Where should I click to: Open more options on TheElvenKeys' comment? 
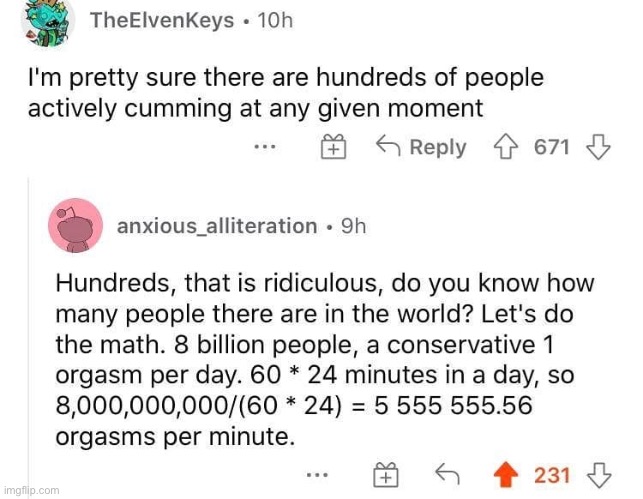point(264,148)
